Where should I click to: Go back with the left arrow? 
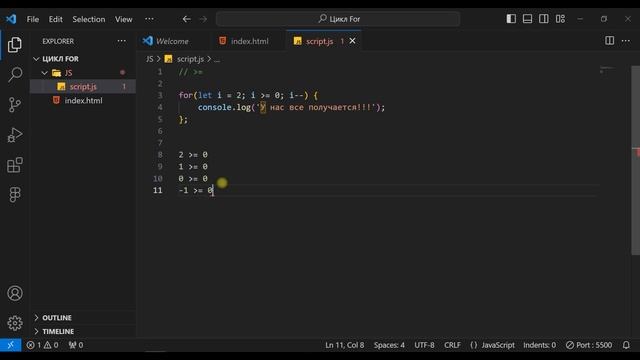pyautogui.click(x=187, y=19)
